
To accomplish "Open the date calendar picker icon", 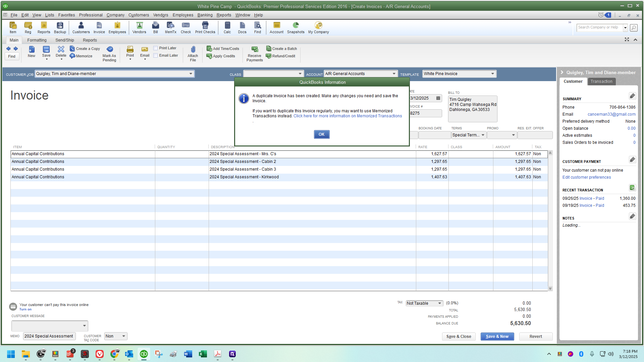I will 438,98.
